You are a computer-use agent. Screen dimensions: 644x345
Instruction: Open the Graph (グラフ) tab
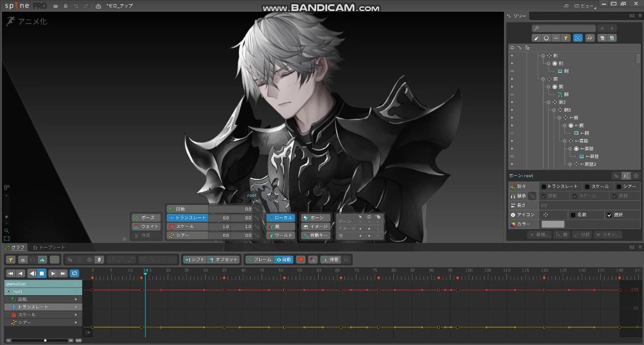(x=14, y=247)
